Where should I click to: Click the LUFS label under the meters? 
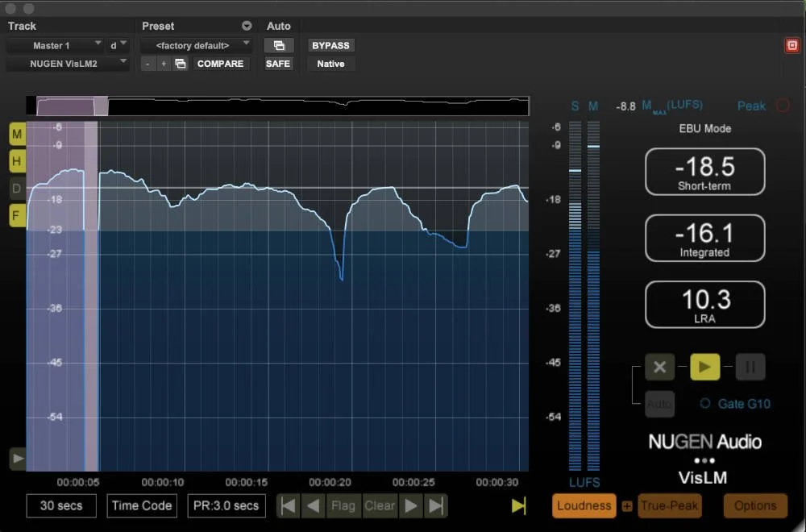pyautogui.click(x=584, y=483)
